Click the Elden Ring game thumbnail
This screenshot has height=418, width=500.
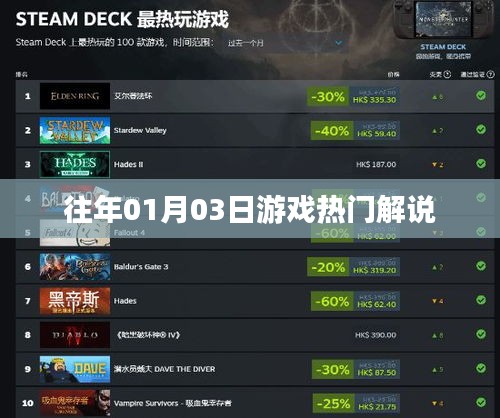(75, 96)
